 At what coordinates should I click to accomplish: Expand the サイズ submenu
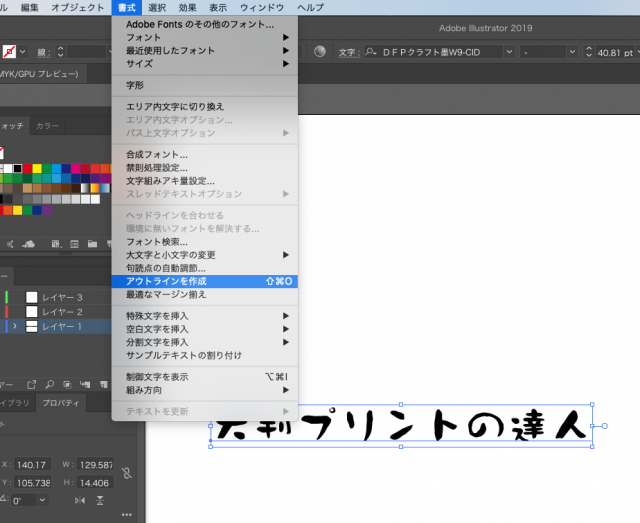[204, 64]
